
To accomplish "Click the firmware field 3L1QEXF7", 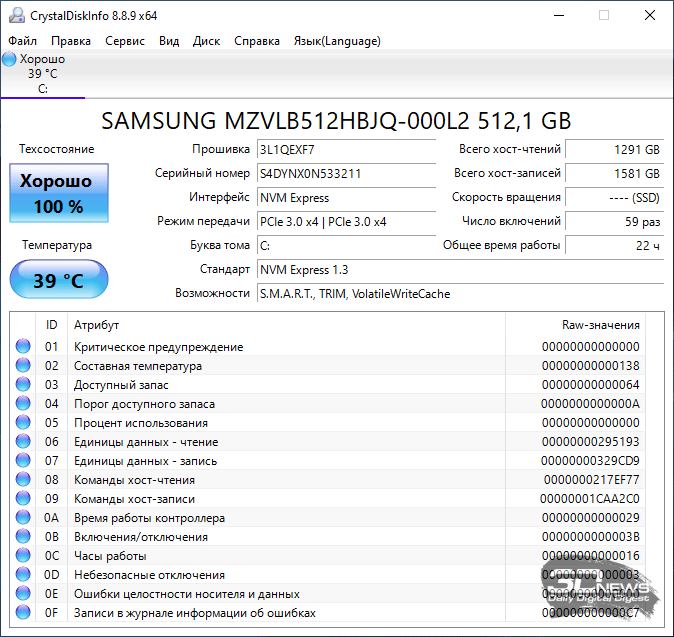I will tap(346, 150).
